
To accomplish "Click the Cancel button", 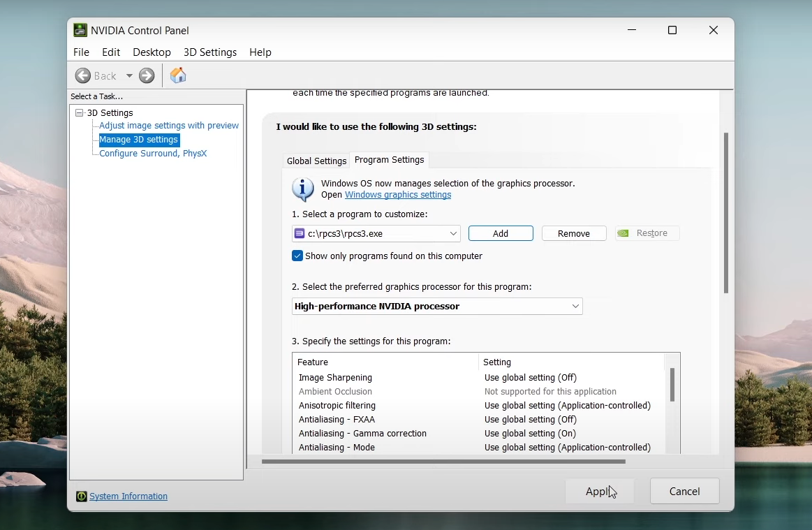I will [x=685, y=491].
